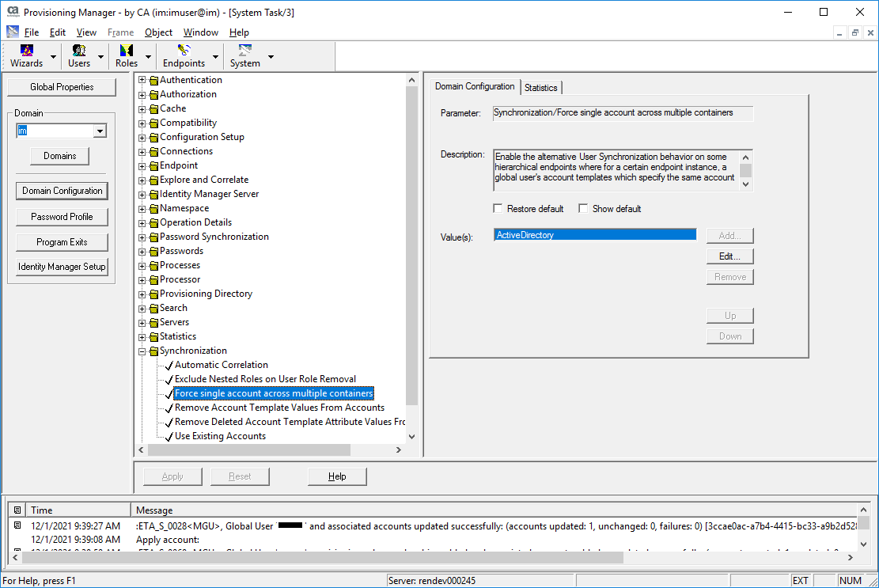Switch to the Statistics tab
Screen dimensions: 879x588
click(540, 88)
